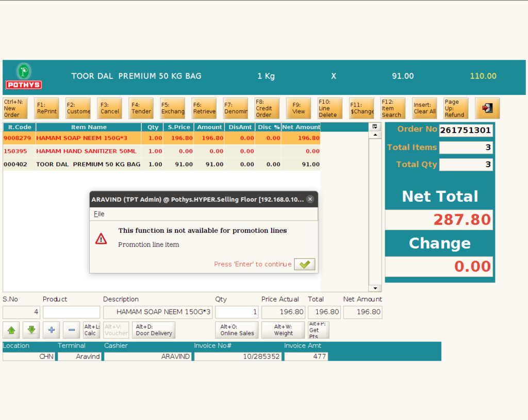The height and width of the screenshot is (420, 528).
Task: Click the Alt+O Online Sales button
Action: point(237,330)
